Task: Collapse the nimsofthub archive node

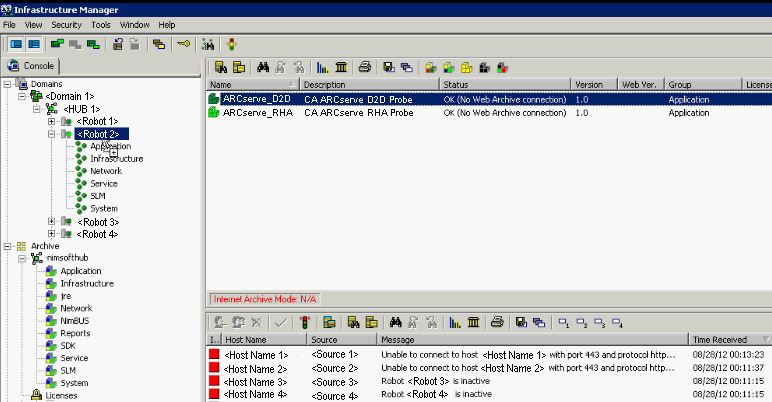Action: coord(22,258)
